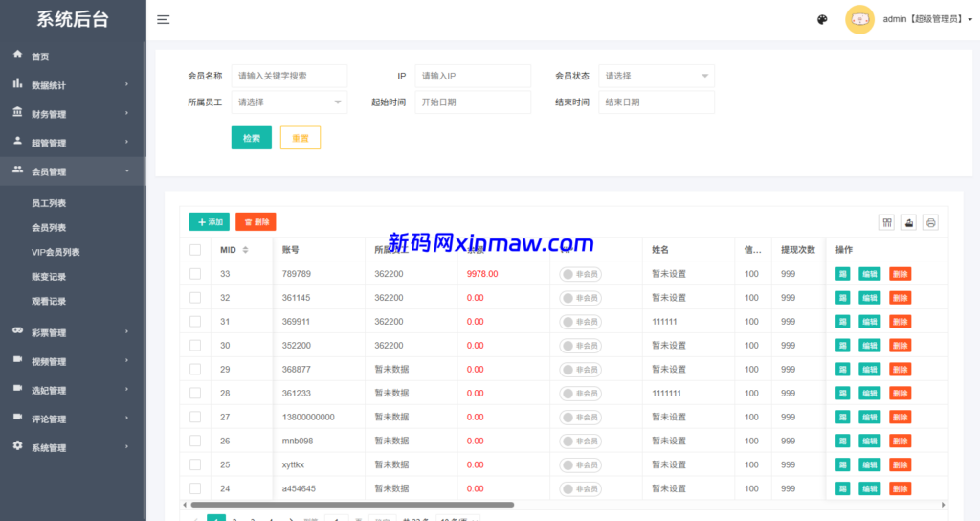The height and width of the screenshot is (521, 980).
Task: Click the person icon for 超管管理
Action: 17,141
